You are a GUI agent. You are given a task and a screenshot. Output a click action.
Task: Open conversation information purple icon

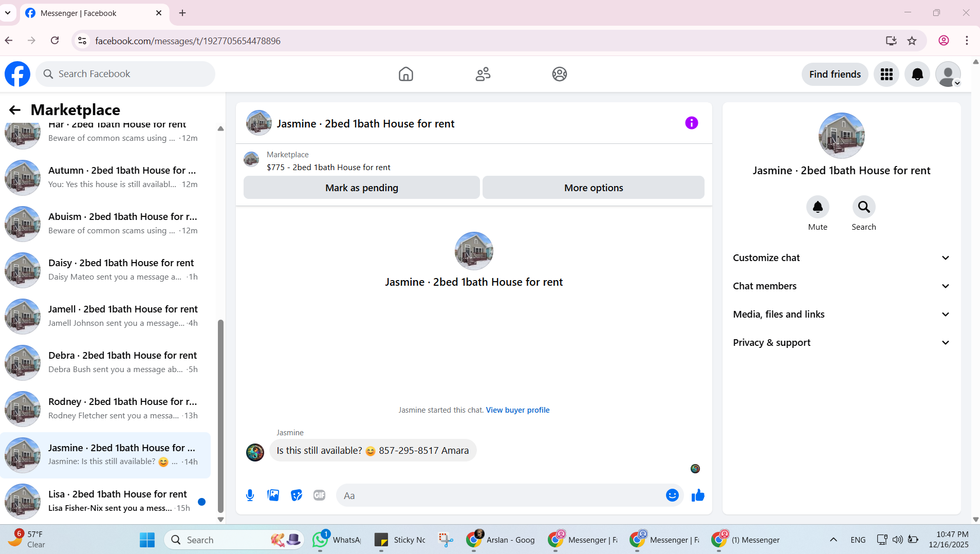[692, 123]
